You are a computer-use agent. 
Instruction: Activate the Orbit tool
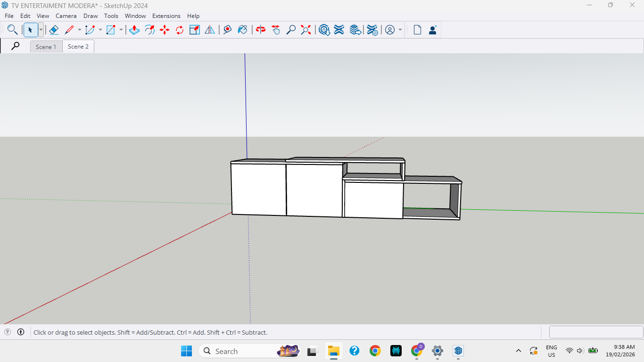(261, 30)
